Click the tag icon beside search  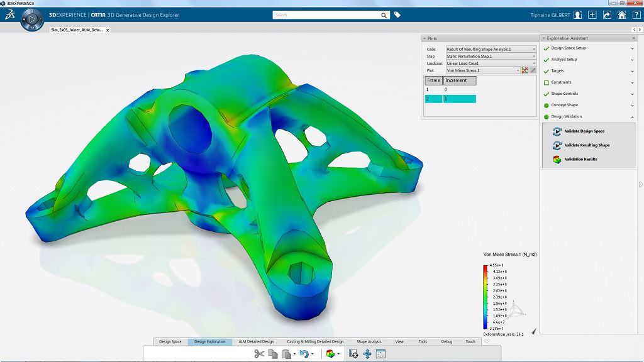click(x=397, y=15)
